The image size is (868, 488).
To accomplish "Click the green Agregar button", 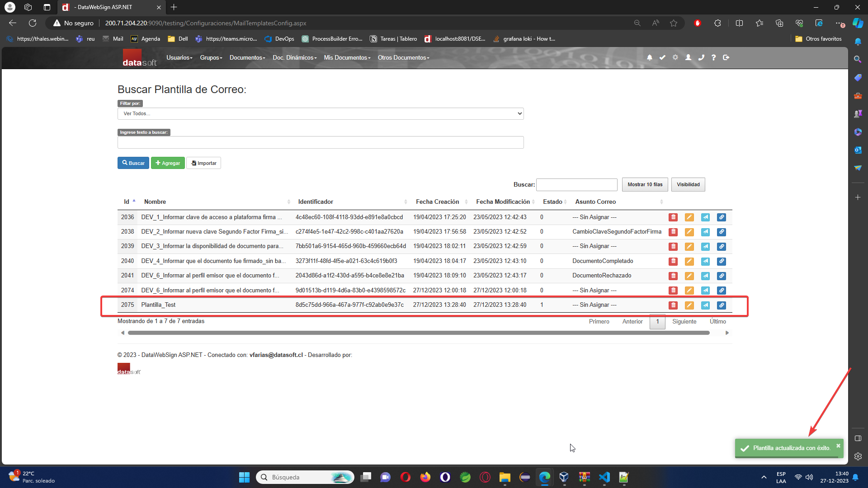I will (168, 163).
